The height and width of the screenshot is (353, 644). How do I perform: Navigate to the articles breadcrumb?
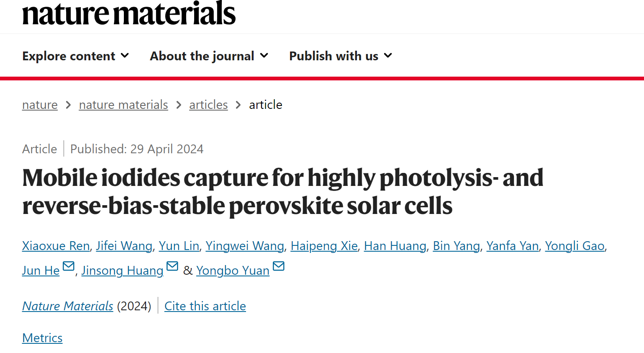(208, 105)
